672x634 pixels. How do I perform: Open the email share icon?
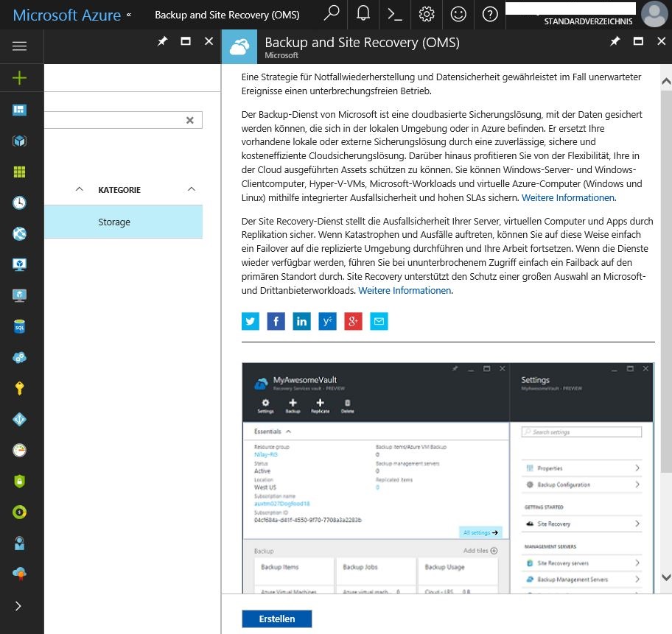379,321
